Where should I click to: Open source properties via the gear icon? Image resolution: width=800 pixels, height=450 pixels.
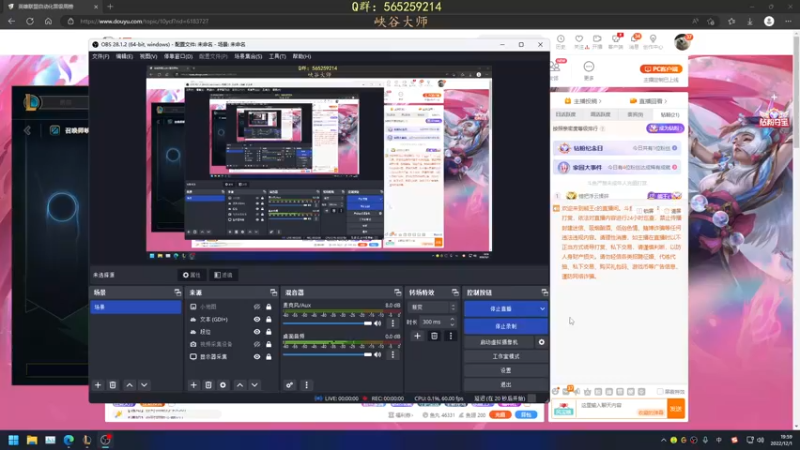223,385
